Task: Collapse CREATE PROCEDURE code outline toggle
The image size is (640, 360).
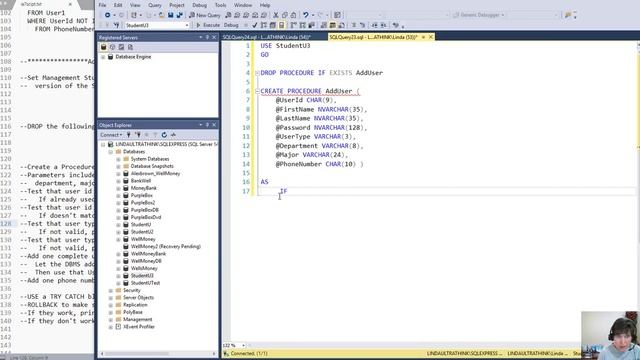Action: pos(257,91)
